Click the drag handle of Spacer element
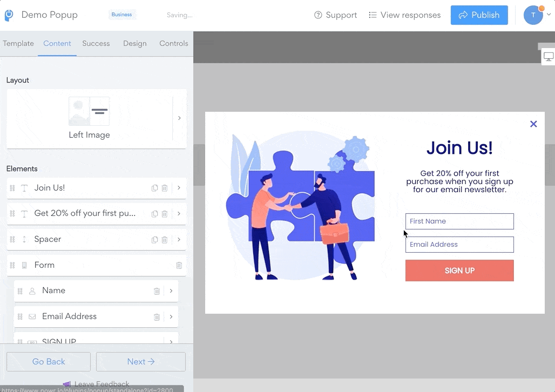Screen dimensions: 555x392 click(x=12, y=239)
